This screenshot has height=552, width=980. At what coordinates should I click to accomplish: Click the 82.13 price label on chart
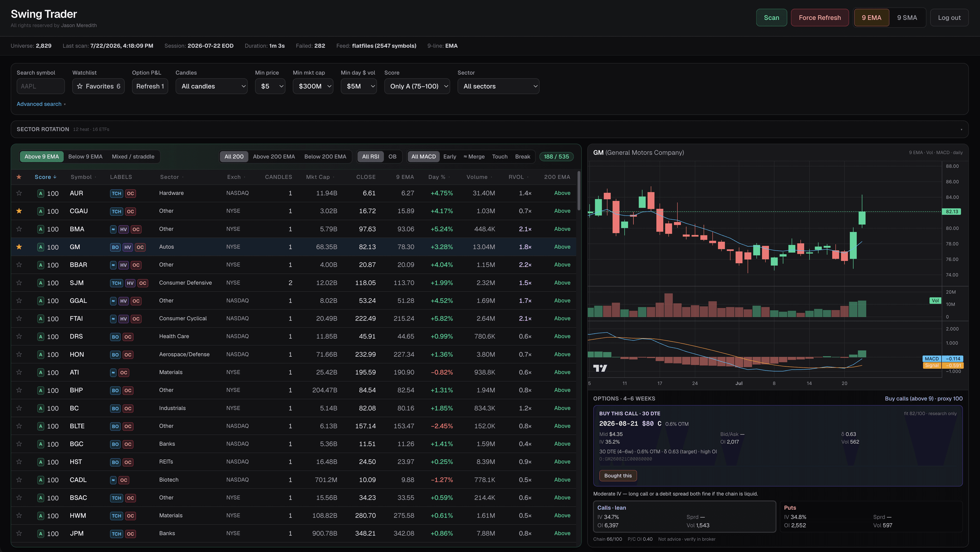[951, 212]
